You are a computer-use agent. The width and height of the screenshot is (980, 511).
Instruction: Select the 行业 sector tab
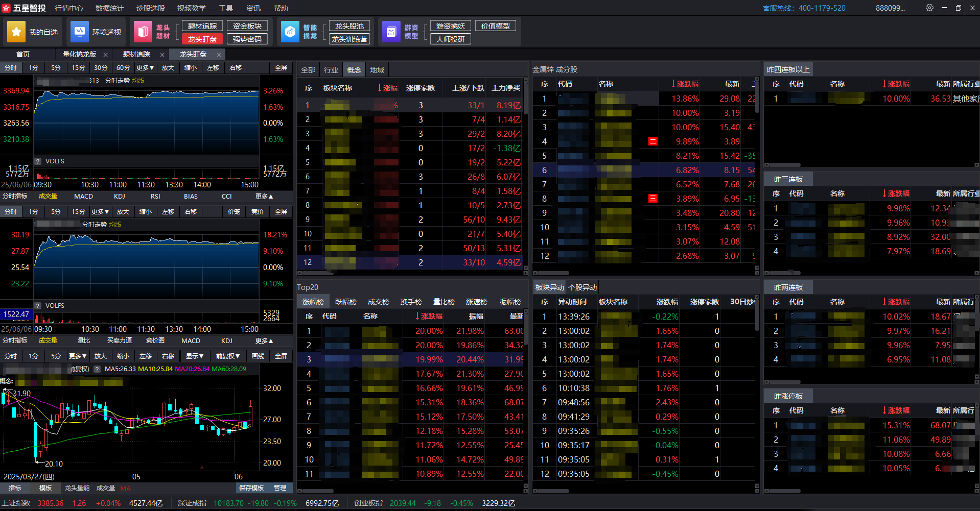331,70
